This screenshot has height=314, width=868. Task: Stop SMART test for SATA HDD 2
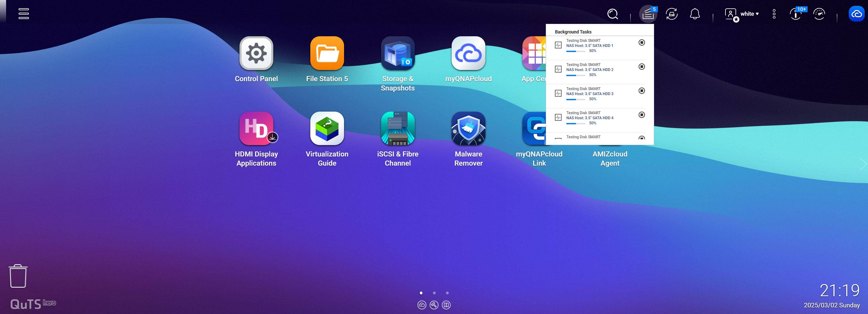click(x=642, y=66)
